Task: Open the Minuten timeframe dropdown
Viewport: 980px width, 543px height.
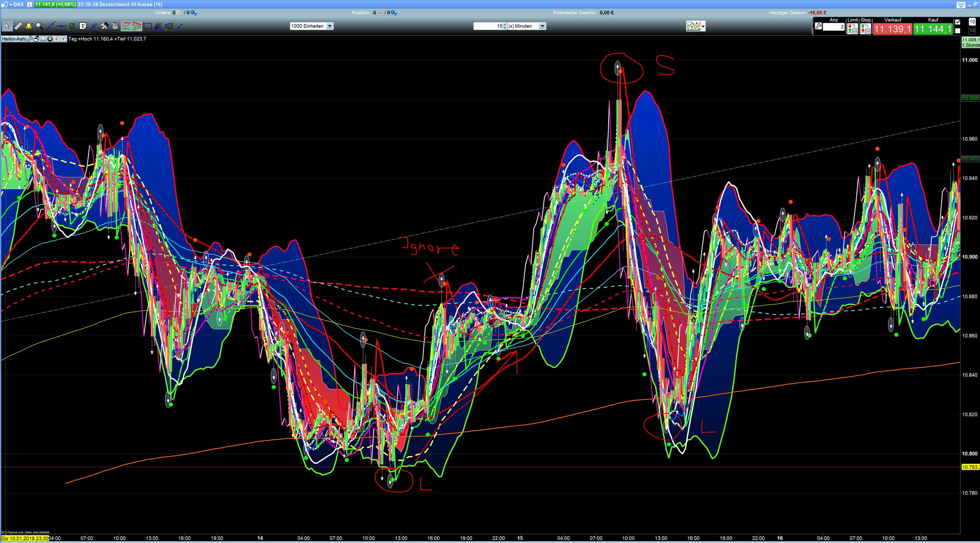Action: tap(543, 26)
